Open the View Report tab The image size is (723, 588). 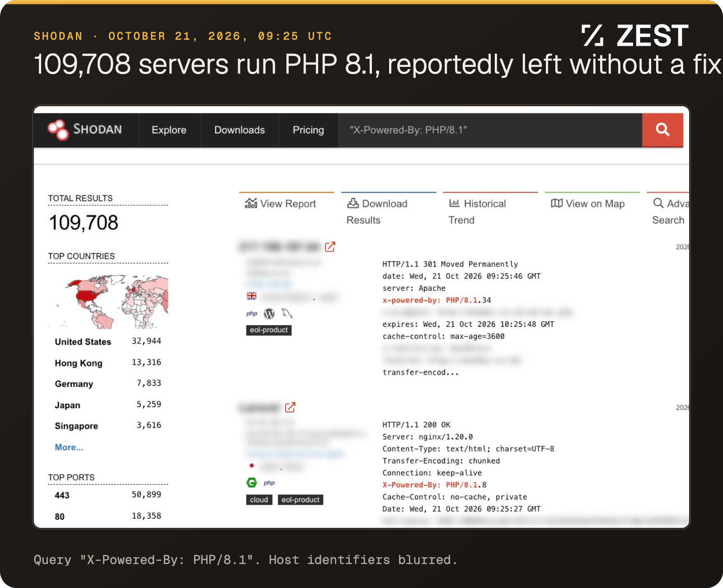tap(286, 204)
